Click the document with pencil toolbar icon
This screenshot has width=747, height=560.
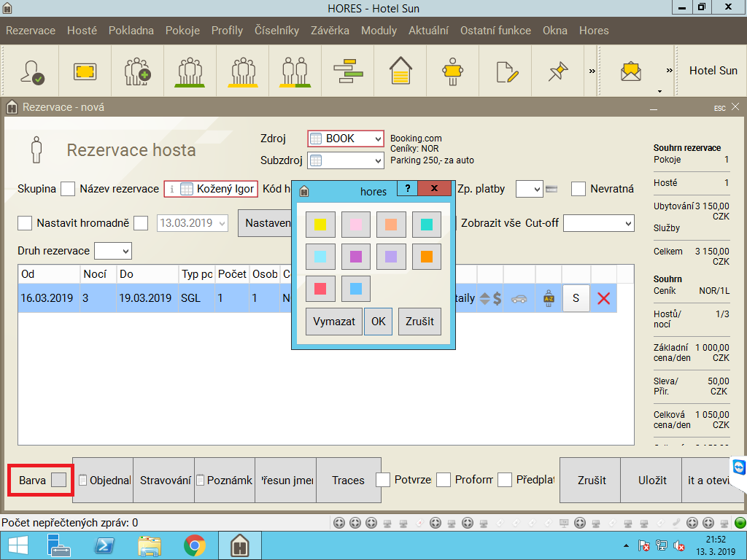(x=506, y=71)
